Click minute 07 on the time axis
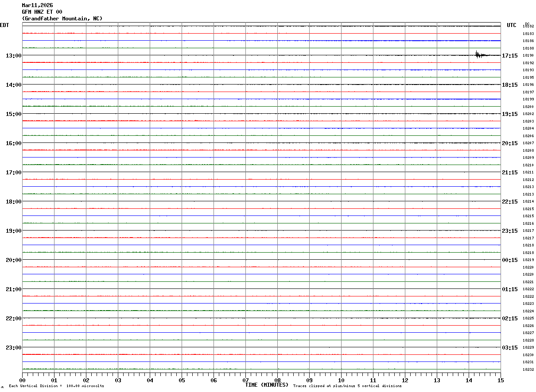 pos(245,380)
